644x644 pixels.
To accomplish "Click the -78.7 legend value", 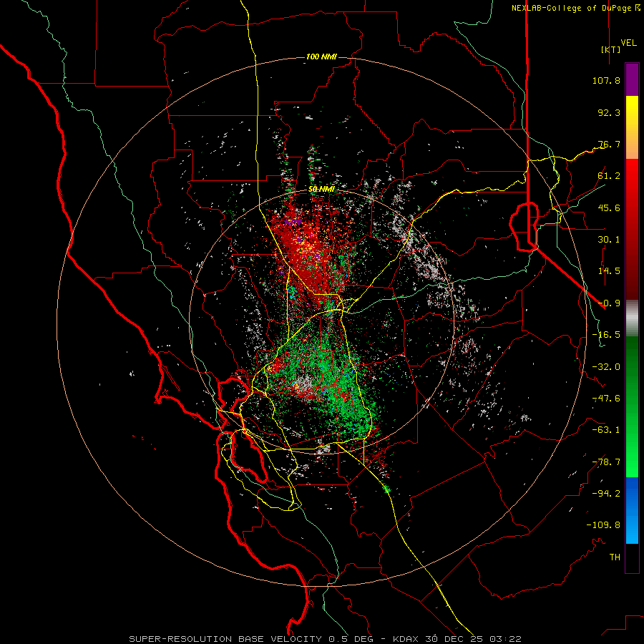I will [x=606, y=462].
